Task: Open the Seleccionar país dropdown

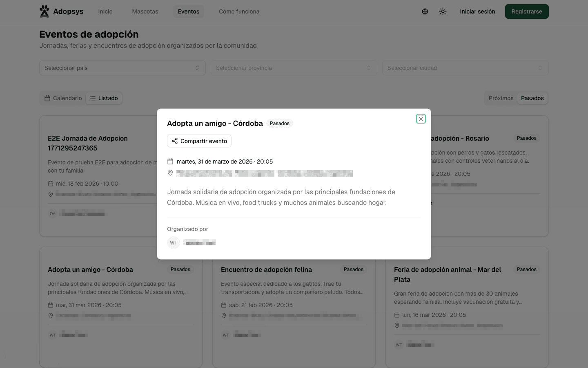Action: tap(122, 68)
